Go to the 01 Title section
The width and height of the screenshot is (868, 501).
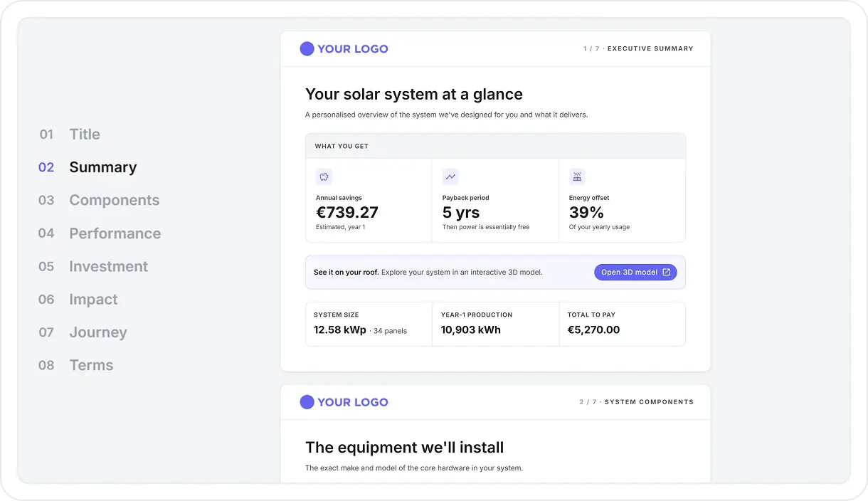click(x=70, y=134)
